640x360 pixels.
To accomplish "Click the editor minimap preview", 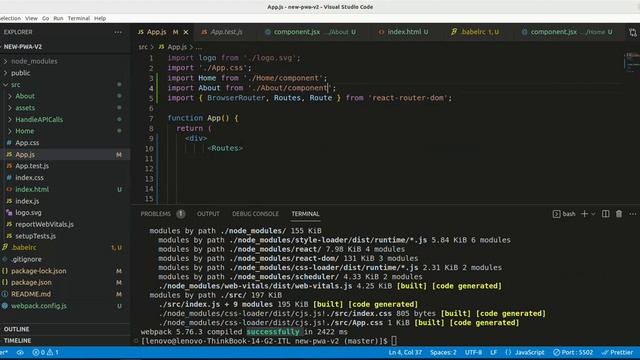I will click(631, 61).
